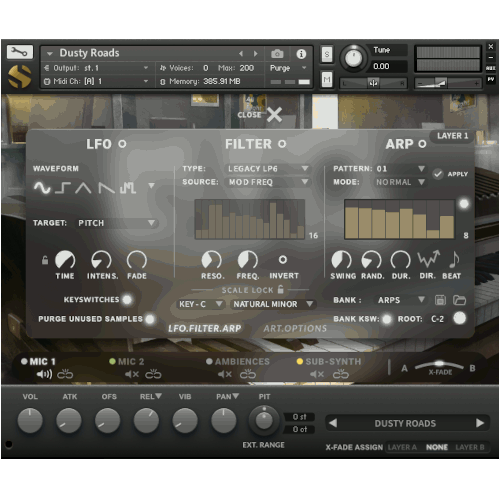Close the settings panel with X
Screen dimensions: 500x500
pyautogui.click(x=274, y=115)
